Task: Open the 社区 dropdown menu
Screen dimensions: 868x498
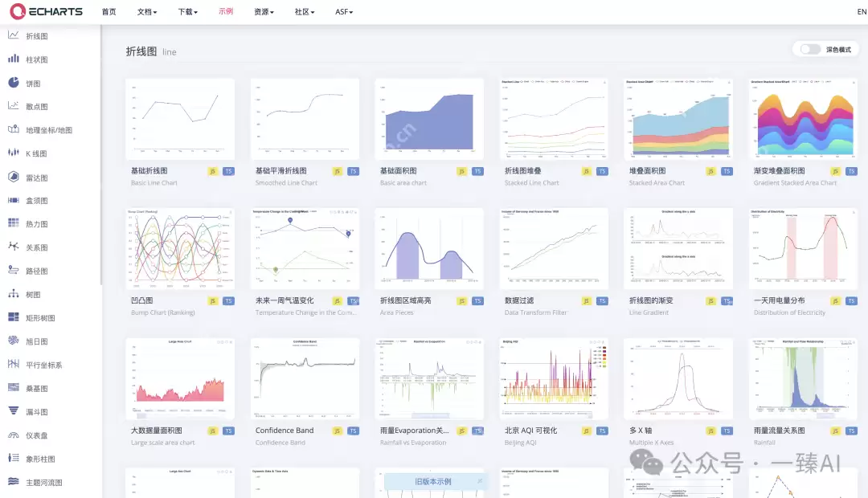Action: 304,12
